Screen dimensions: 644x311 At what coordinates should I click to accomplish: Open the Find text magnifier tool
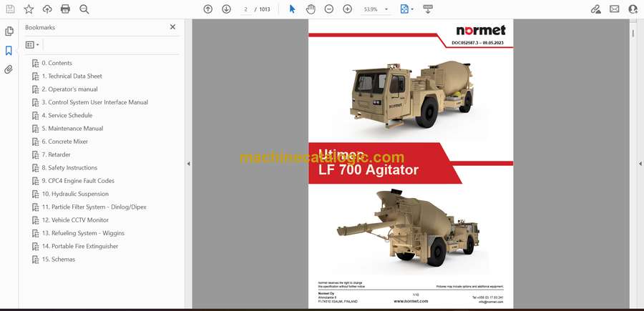pos(84,9)
